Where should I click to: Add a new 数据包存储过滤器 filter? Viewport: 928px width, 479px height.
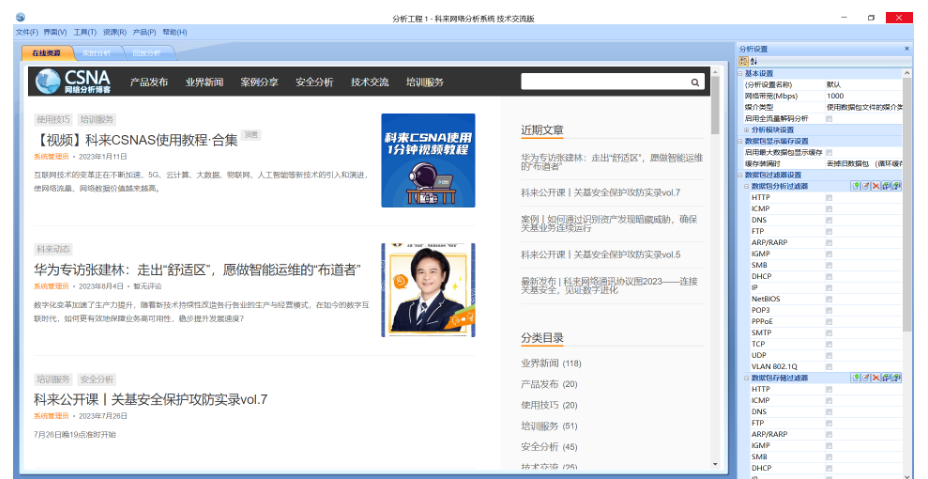pos(856,378)
